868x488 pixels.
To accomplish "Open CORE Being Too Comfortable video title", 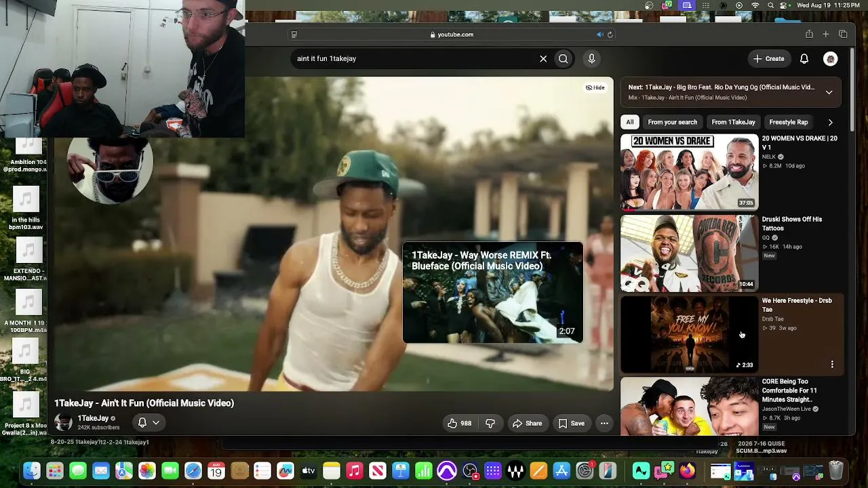I will coord(789,390).
